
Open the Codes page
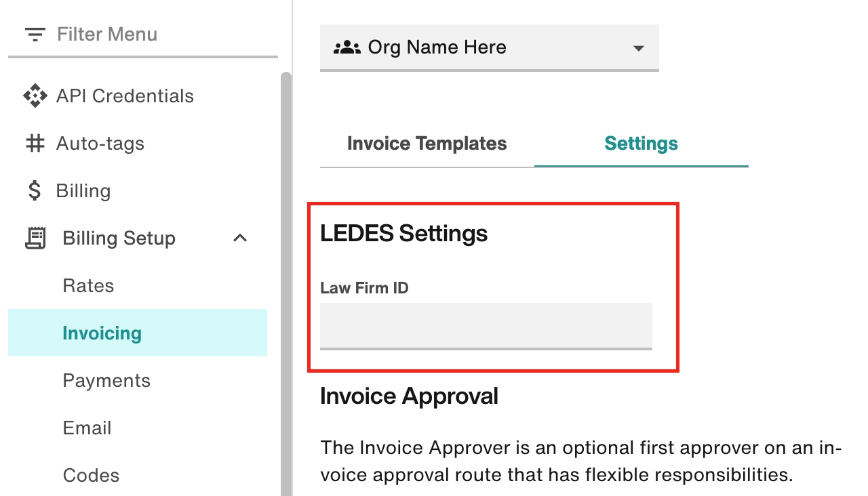[91, 475]
